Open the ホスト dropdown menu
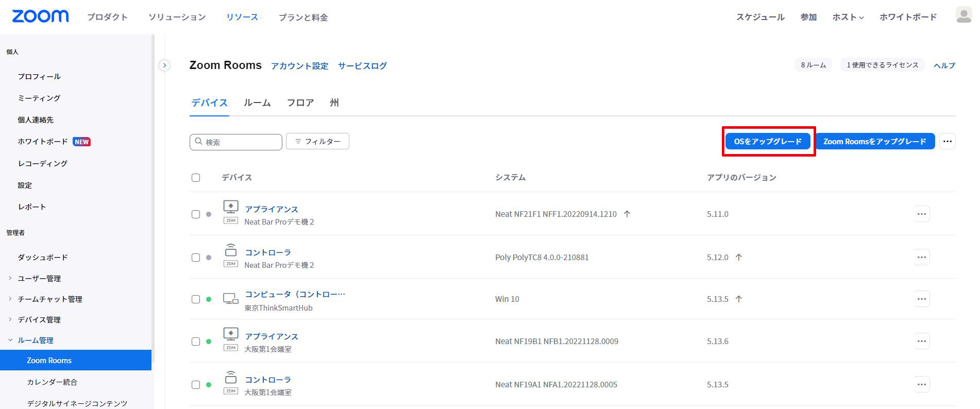The image size is (980, 409). point(848,17)
